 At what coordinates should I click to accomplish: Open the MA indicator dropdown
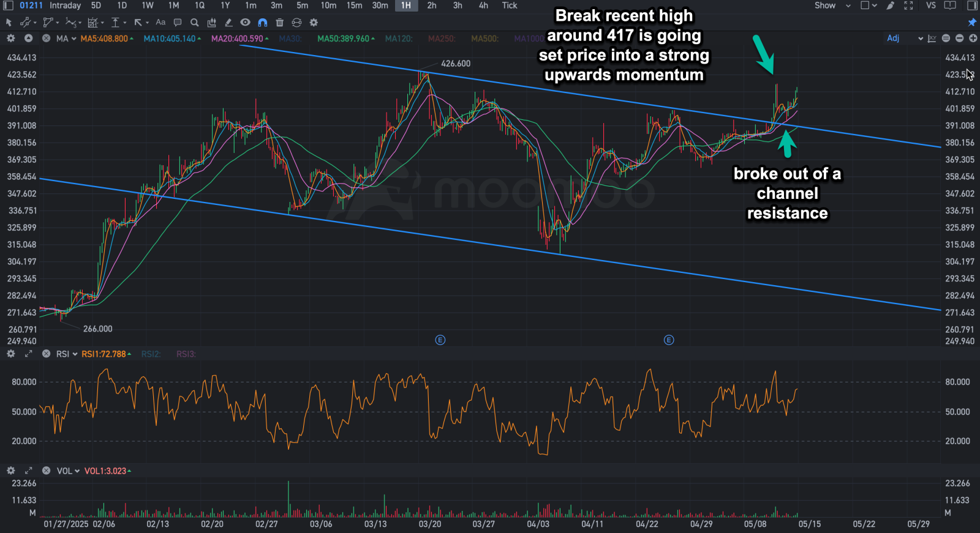pos(66,39)
